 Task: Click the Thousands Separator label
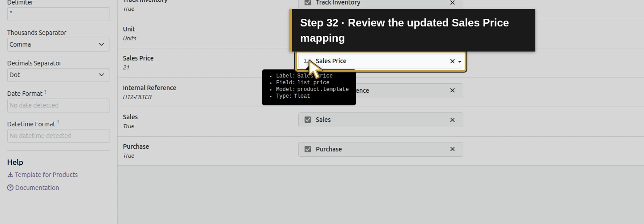tap(37, 33)
